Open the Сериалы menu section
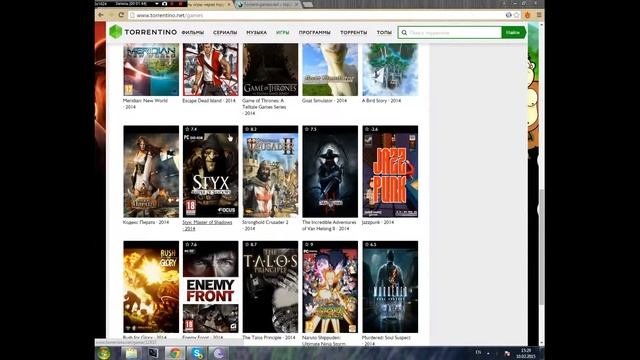Screen dimensions: 640x360 coord(225,32)
